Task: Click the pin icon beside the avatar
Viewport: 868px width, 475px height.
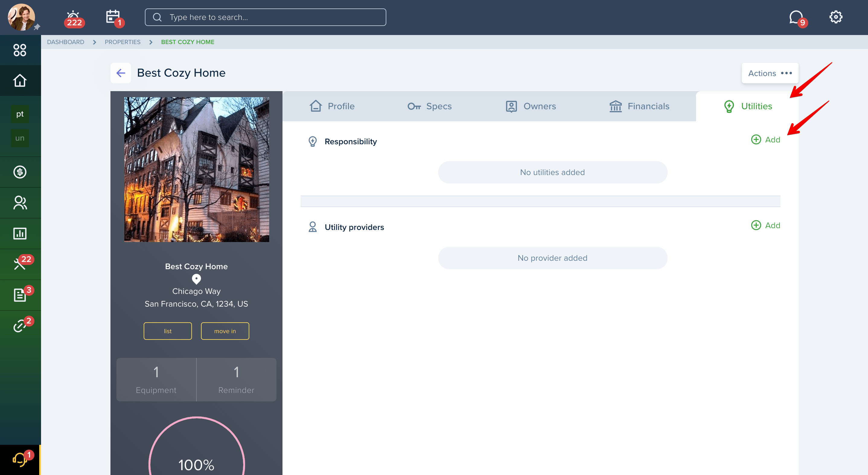Action: click(x=37, y=27)
